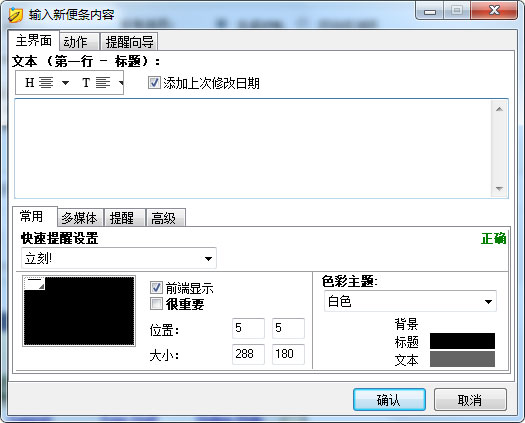
Task: Click the 取消 button
Action: click(x=470, y=400)
